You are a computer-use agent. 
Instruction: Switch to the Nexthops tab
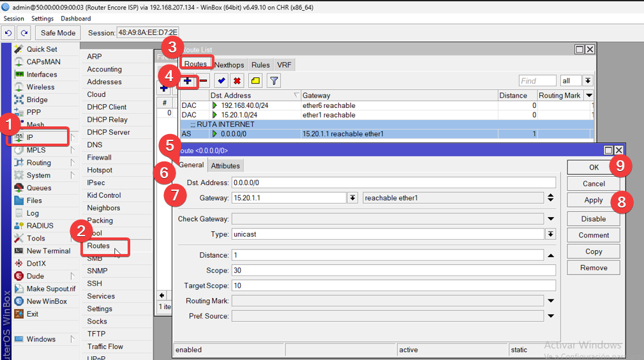coord(229,65)
